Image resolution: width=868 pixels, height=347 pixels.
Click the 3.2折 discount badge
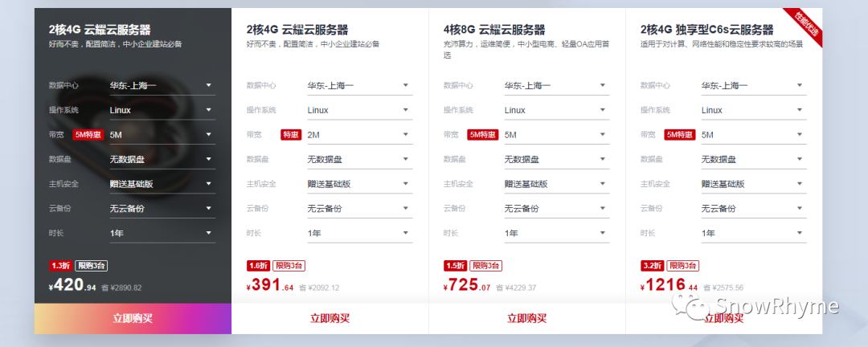(x=652, y=266)
